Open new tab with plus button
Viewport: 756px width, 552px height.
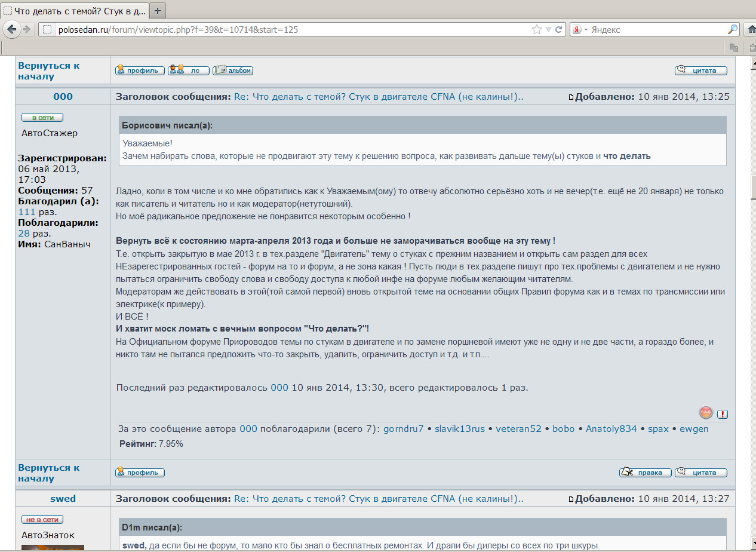pyautogui.click(x=158, y=10)
